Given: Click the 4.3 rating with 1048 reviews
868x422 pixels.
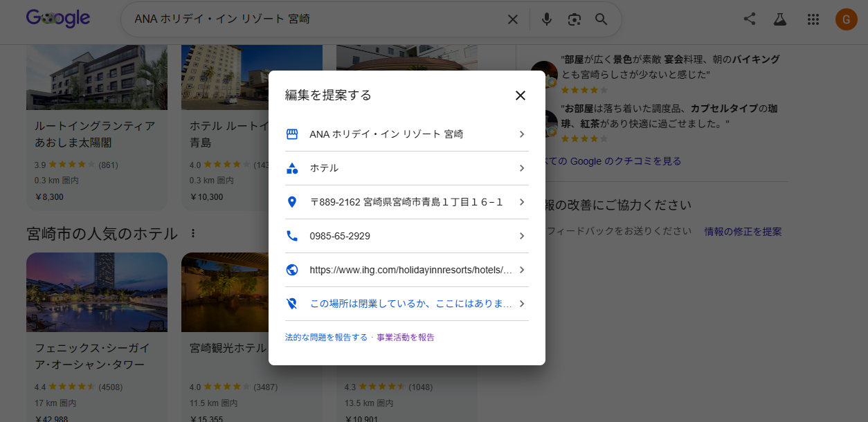Looking at the screenshot, I should click(388, 387).
